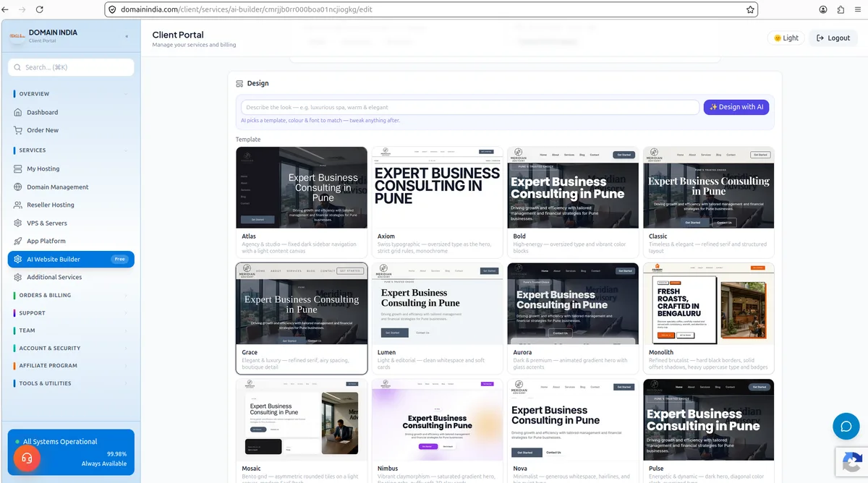Click the VPS & Servers icon
This screenshot has width=868, height=483.
18,223
